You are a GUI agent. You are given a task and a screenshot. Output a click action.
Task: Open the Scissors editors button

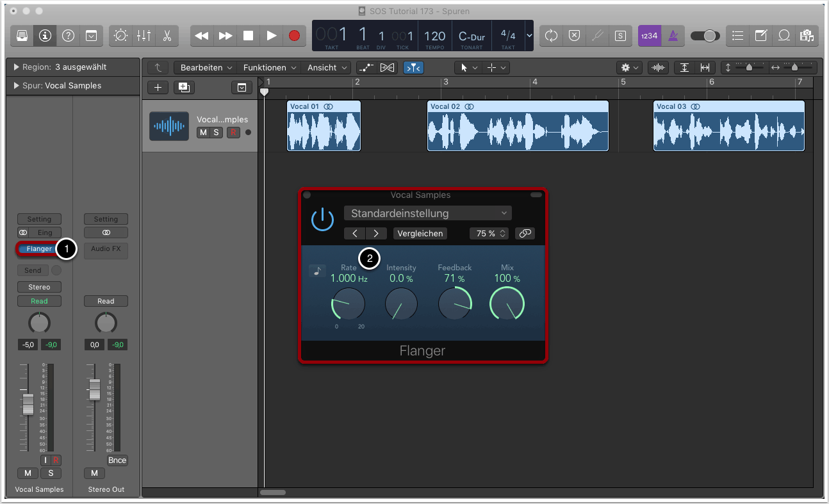(167, 36)
